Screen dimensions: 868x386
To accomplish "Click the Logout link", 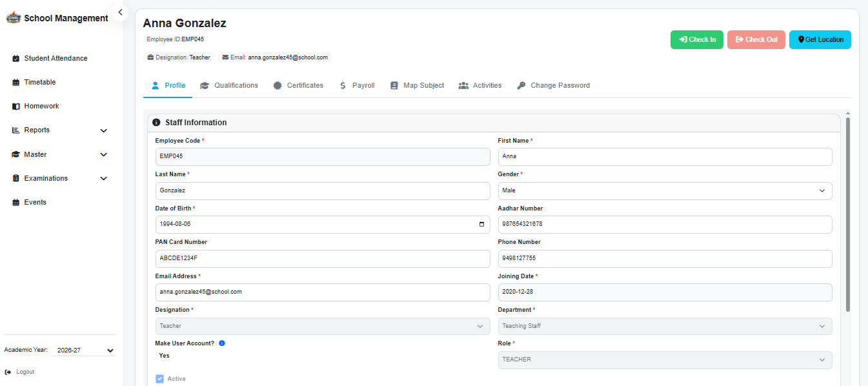I will (x=25, y=372).
